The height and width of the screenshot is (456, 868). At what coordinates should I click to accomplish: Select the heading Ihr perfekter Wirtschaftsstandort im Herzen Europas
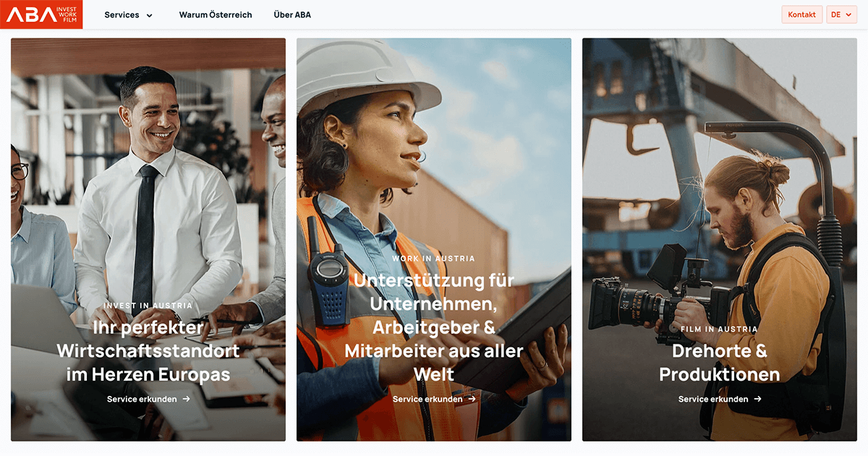coord(148,351)
